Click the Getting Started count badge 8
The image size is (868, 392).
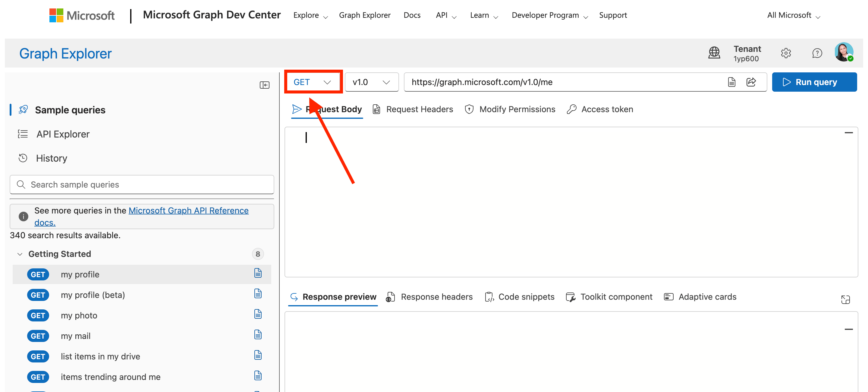coord(258,254)
